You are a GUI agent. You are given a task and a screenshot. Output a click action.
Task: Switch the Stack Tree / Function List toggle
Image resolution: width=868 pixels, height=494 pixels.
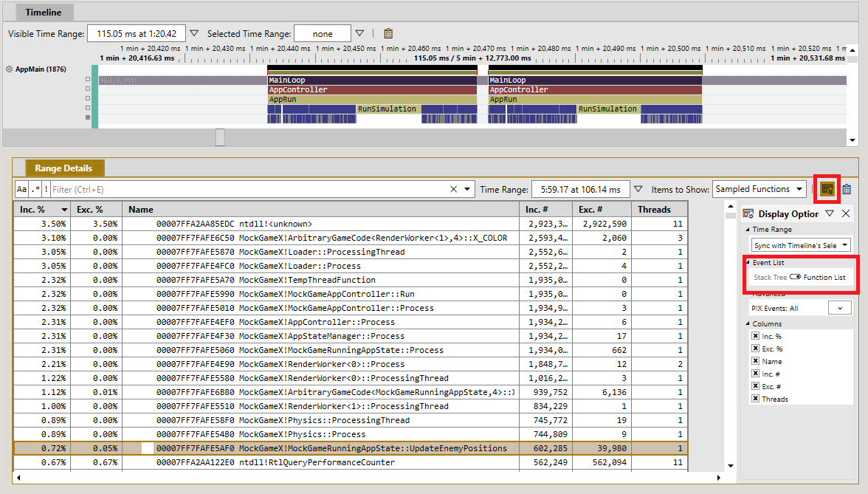[795, 277]
